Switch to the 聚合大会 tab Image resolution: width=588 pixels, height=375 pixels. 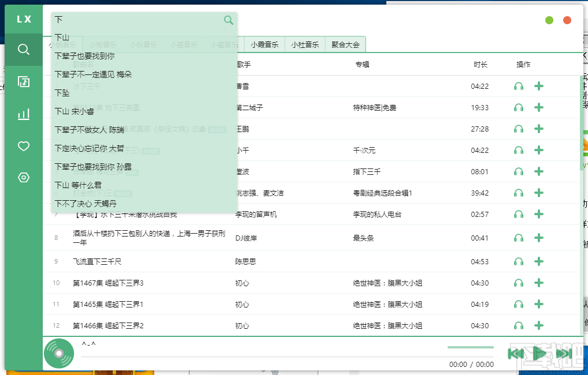pyautogui.click(x=345, y=43)
